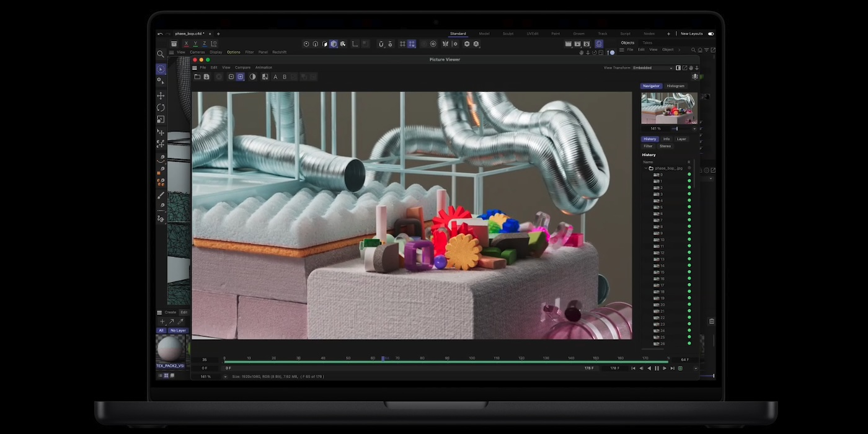
Task: Open the Animation menu in Picture Viewer
Action: click(263, 67)
